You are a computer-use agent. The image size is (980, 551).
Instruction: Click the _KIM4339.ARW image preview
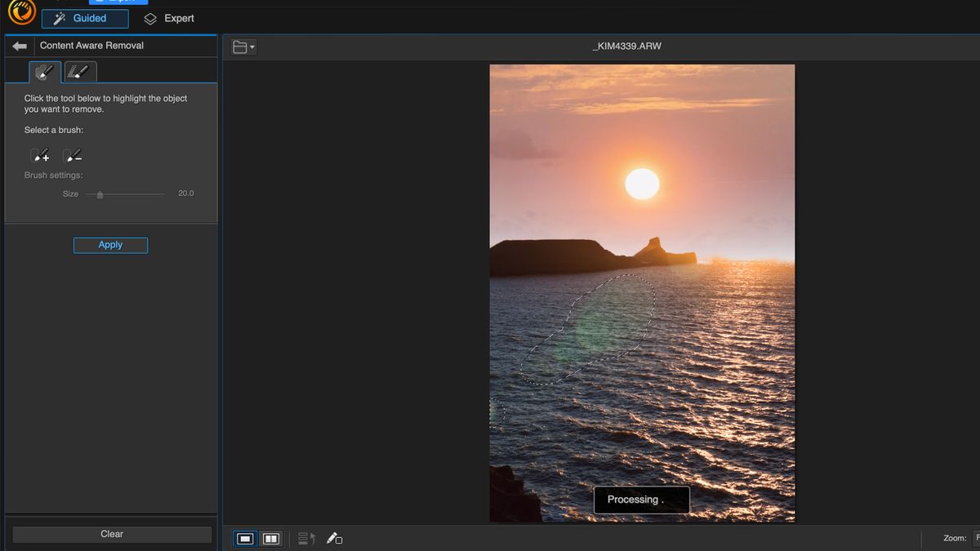[x=641, y=294]
